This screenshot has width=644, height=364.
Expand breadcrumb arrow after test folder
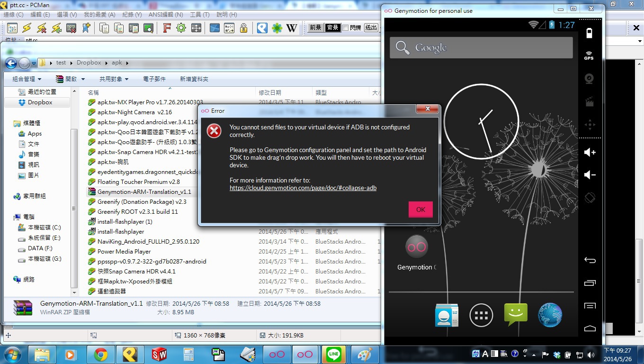point(72,63)
